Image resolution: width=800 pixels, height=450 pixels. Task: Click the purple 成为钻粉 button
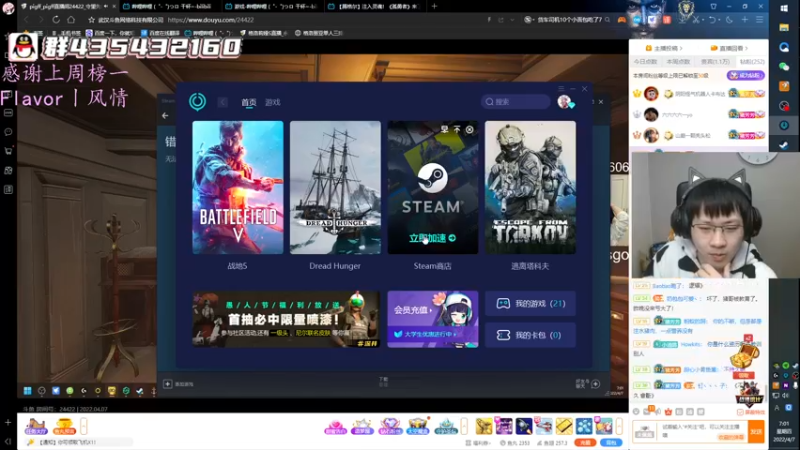click(x=745, y=75)
